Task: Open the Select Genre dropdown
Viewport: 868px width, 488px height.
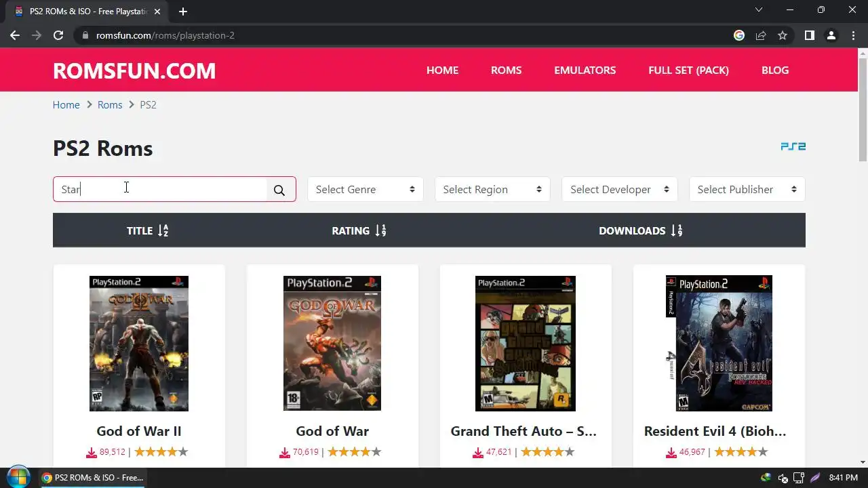Action: [x=366, y=190]
